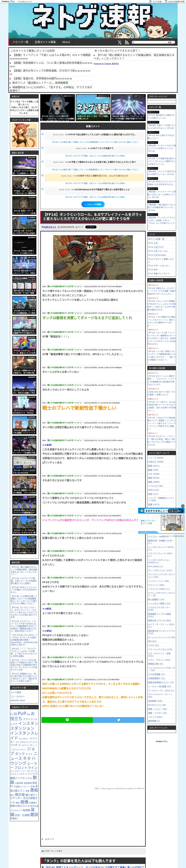Open 新作アニメ「魔法騎士レイアース」 headline

coord(40,83)
